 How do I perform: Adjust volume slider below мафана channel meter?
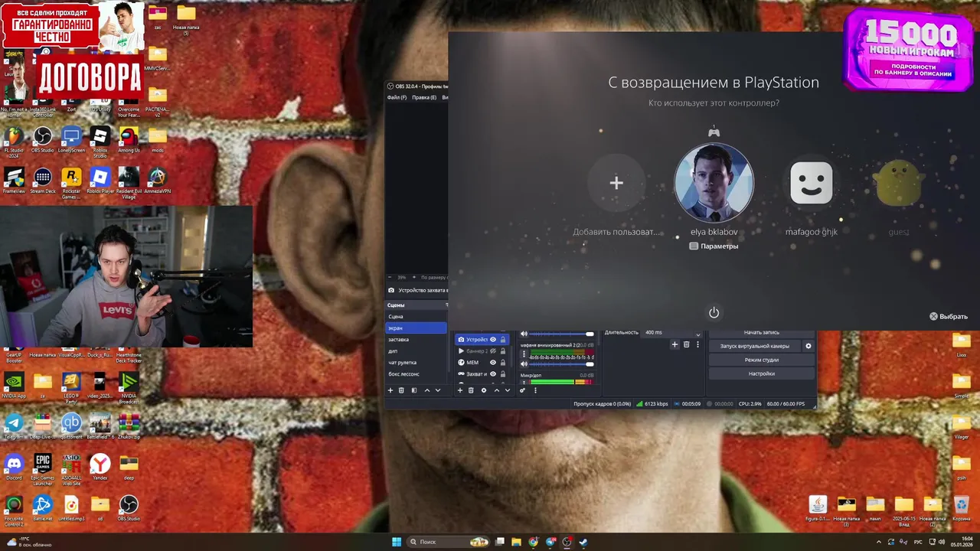point(562,364)
